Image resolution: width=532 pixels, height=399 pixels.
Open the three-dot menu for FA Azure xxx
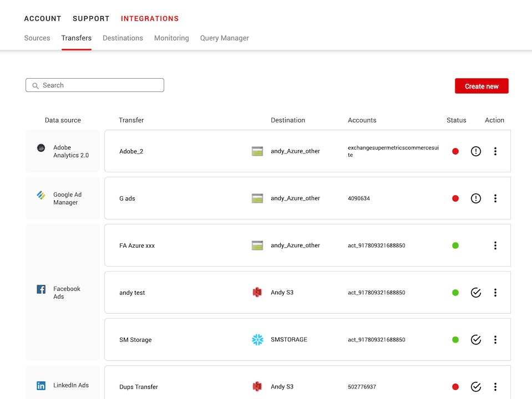pos(495,245)
